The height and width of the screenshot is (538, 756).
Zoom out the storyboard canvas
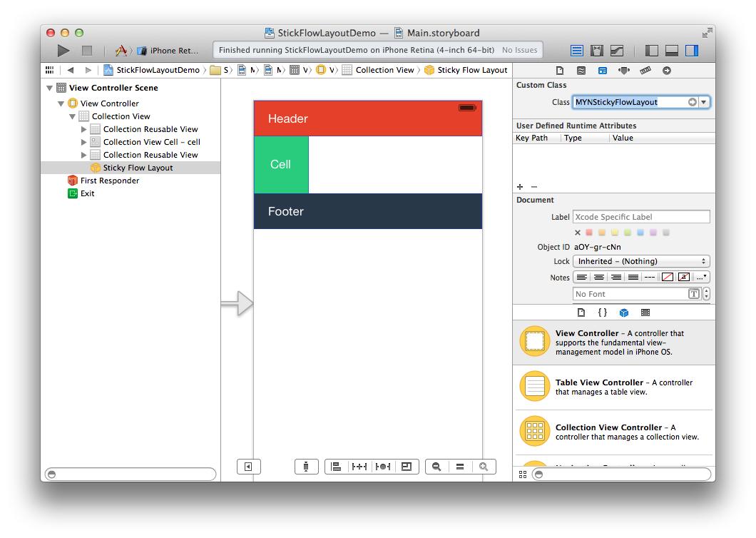436,467
